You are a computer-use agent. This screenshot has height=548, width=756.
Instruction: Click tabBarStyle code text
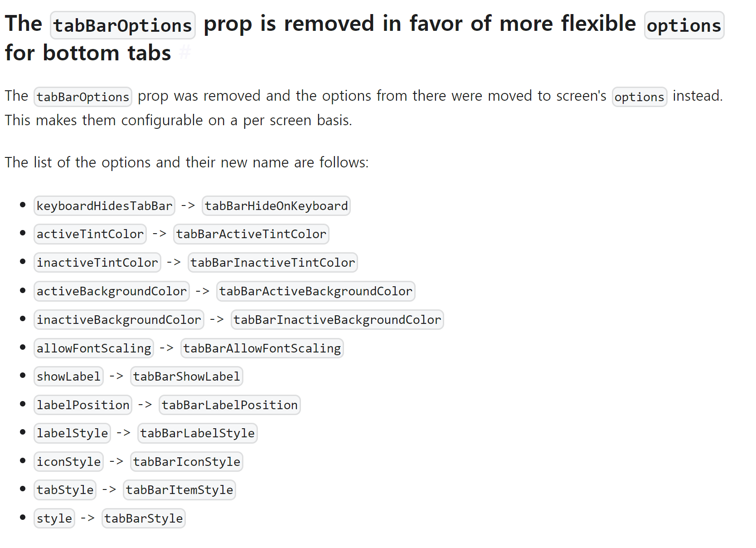[x=144, y=519]
